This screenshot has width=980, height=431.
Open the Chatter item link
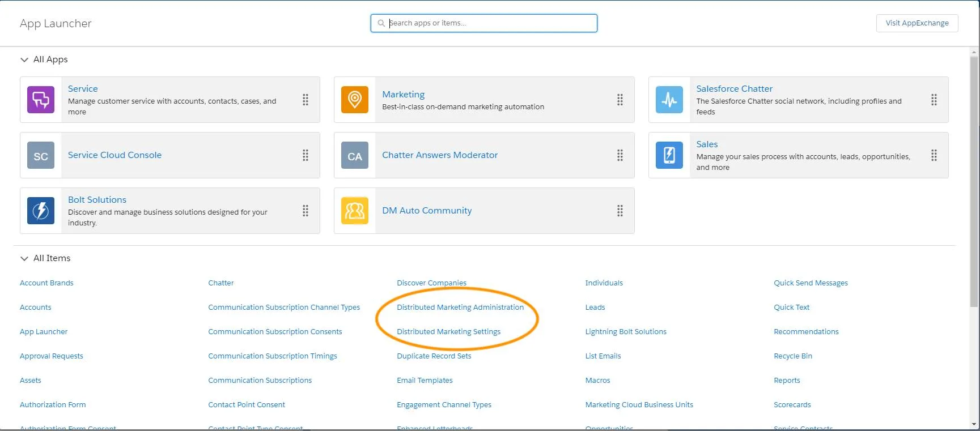point(220,283)
